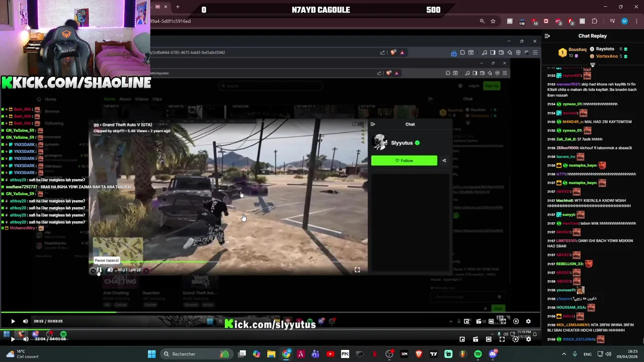The height and width of the screenshot is (362, 644).
Task: Close the current browser tab
Action: pyautogui.click(x=165, y=7)
